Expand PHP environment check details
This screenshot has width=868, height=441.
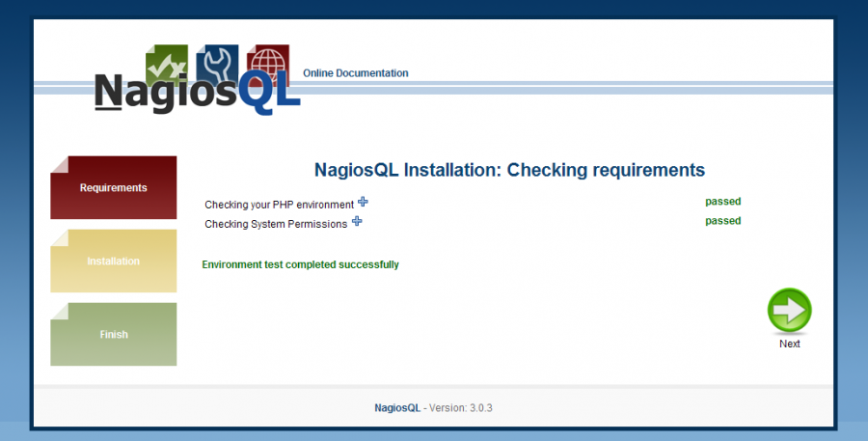pos(363,202)
